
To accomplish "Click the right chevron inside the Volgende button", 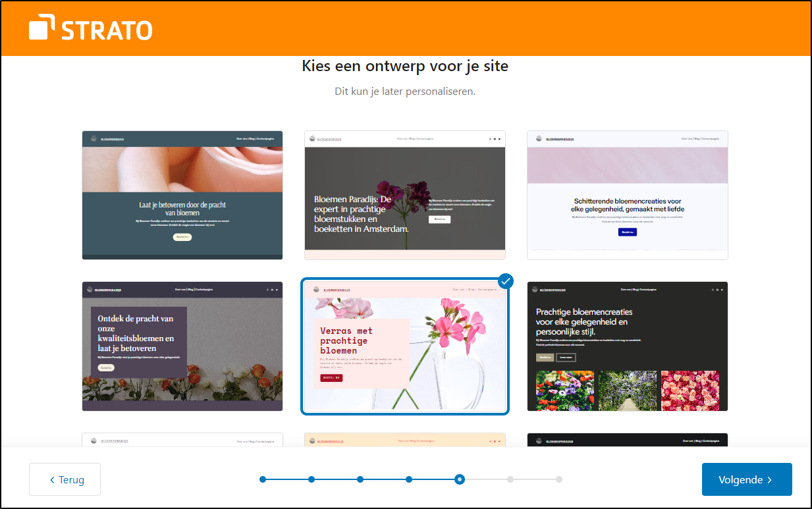I will click(x=769, y=479).
